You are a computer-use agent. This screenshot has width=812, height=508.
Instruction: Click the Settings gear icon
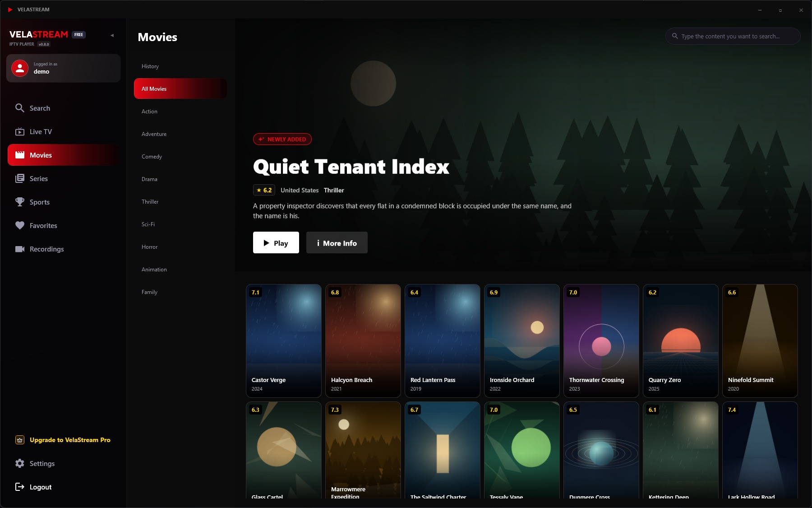[20, 463]
